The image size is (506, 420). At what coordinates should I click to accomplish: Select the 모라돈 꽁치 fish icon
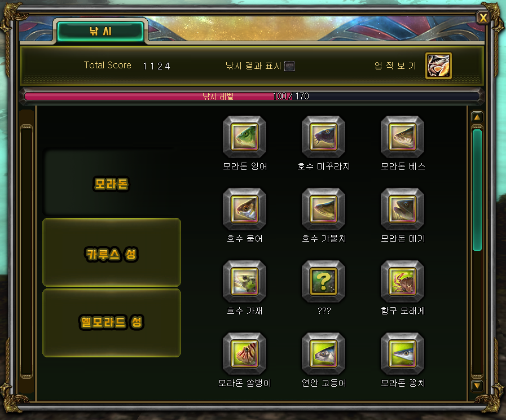point(402,354)
